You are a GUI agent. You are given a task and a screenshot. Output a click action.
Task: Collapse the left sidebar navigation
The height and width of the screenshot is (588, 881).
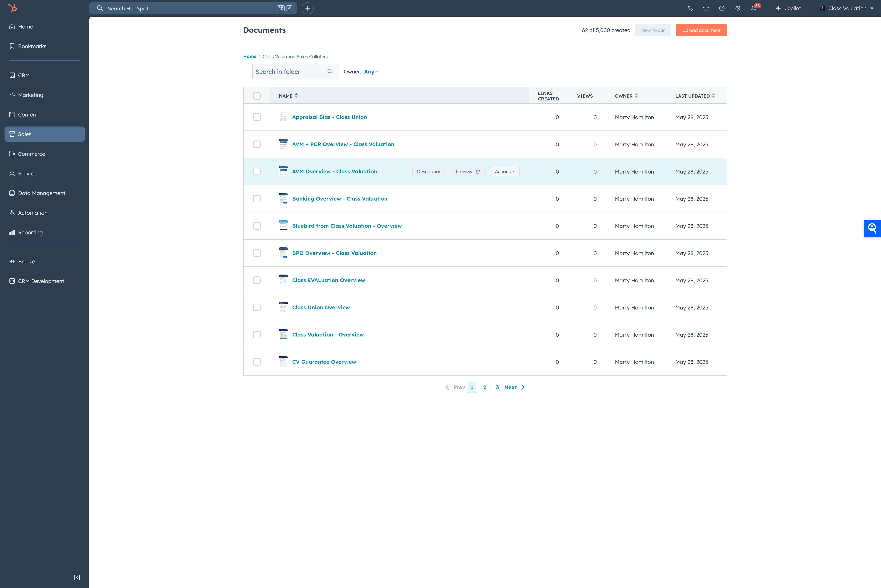coord(77,577)
